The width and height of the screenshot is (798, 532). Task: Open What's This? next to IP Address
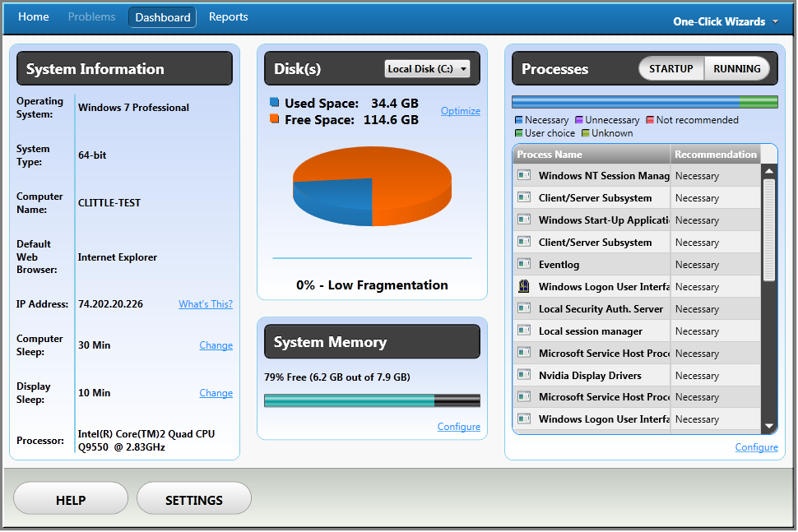pyautogui.click(x=205, y=303)
